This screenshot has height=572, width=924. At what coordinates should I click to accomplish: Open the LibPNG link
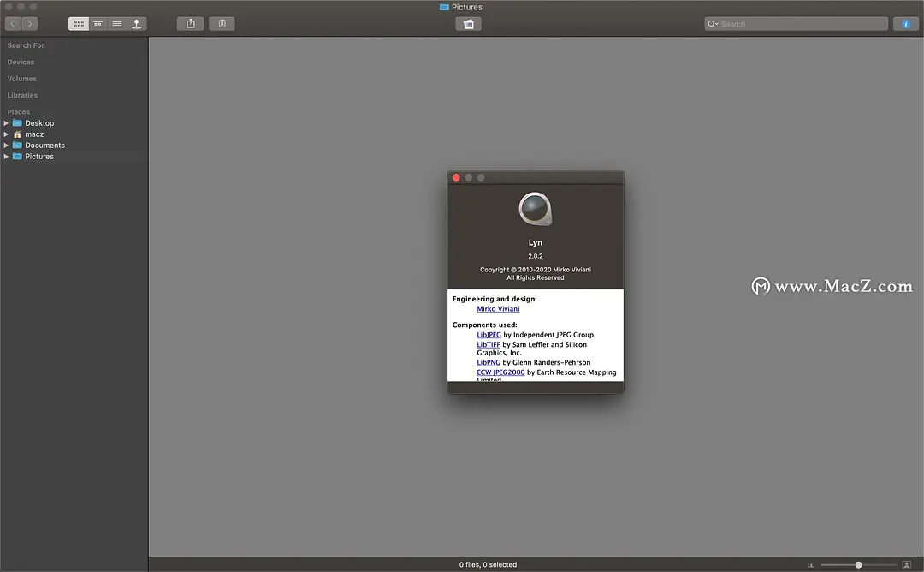[488, 363]
